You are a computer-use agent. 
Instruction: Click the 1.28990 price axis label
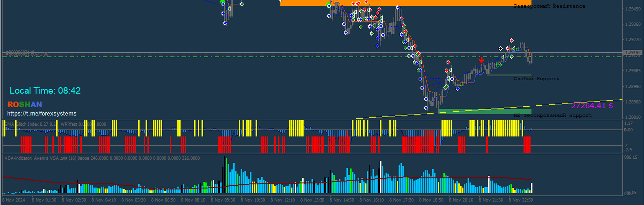point(633,86)
